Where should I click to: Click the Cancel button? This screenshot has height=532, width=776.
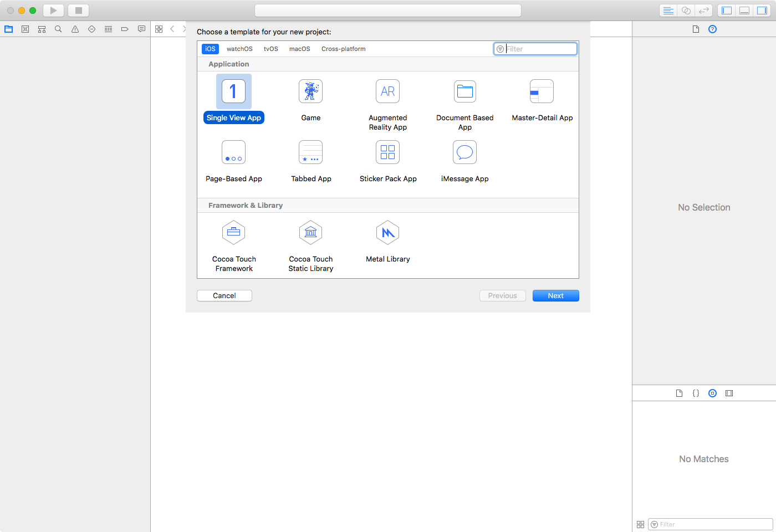click(224, 295)
